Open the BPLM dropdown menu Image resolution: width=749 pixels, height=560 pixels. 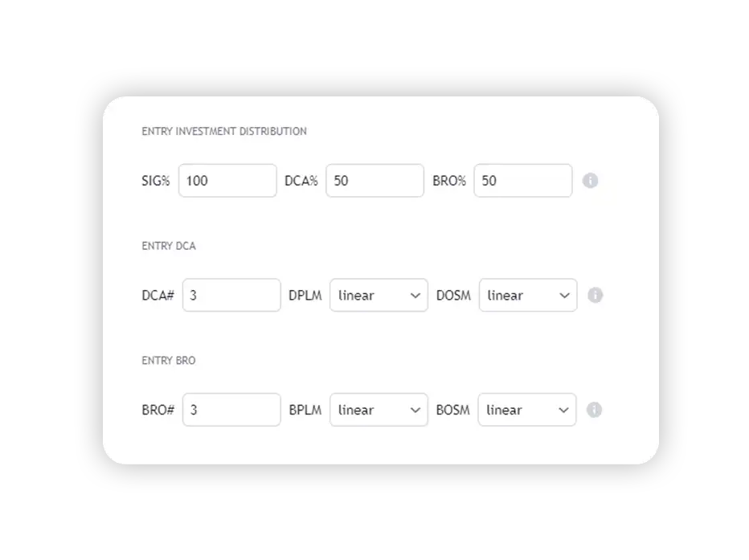point(379,411)
